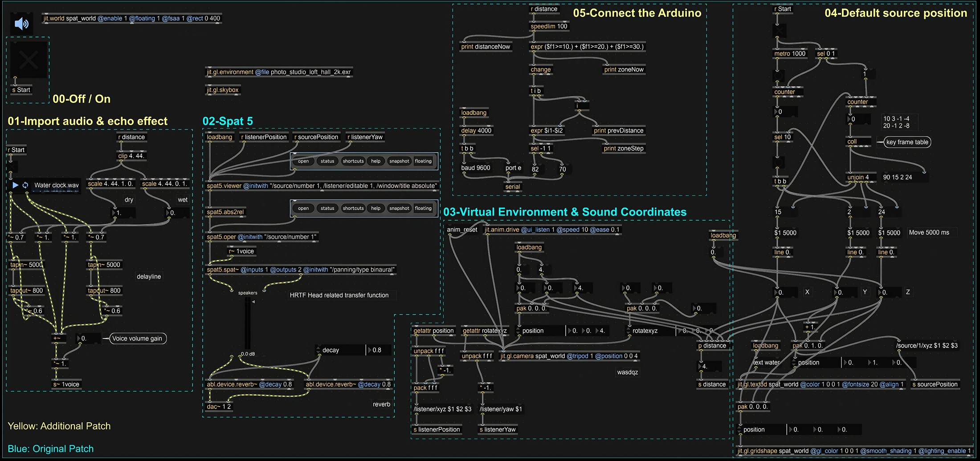The height and width of the screenshot is (461, 980).
Task: Select the coll object
Action: point(858,142)
